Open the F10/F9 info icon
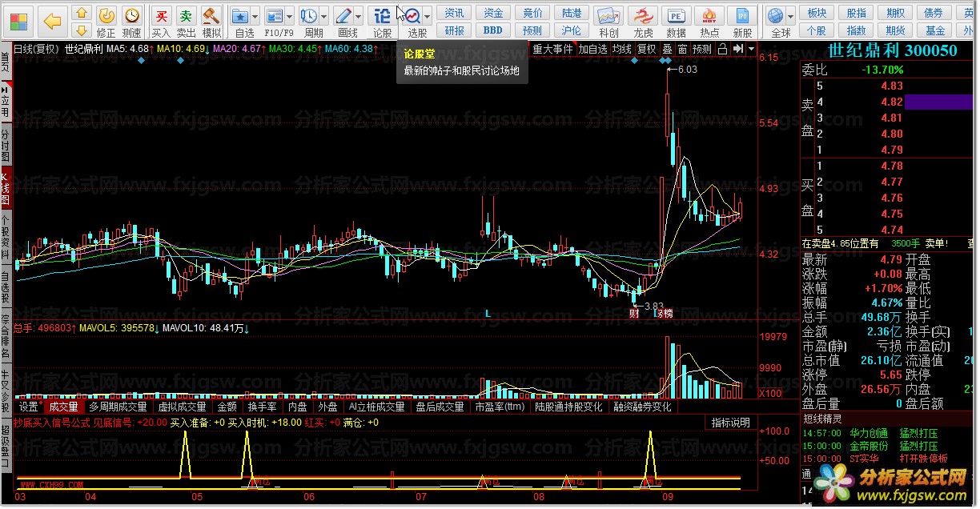 [274, 15]
